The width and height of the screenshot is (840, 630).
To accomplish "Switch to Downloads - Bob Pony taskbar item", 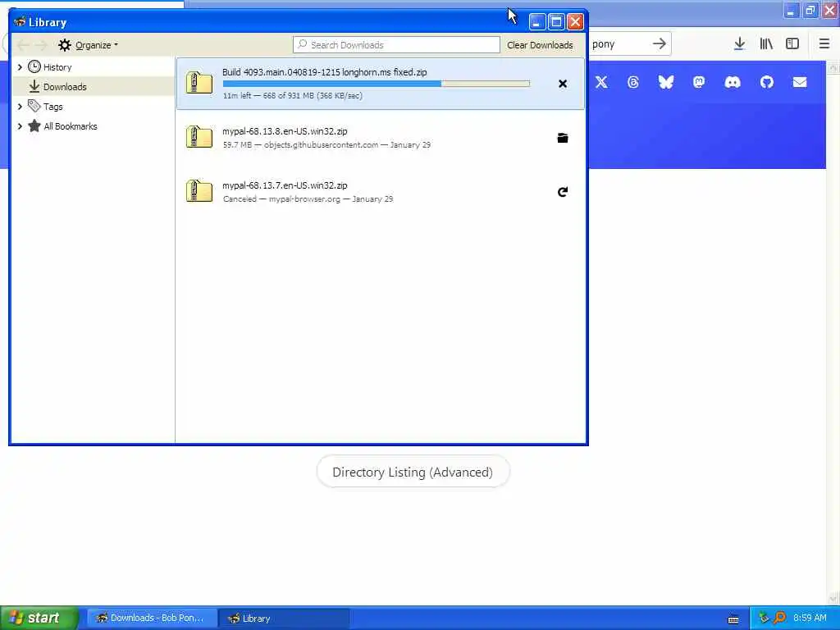I will click(152, 619).
